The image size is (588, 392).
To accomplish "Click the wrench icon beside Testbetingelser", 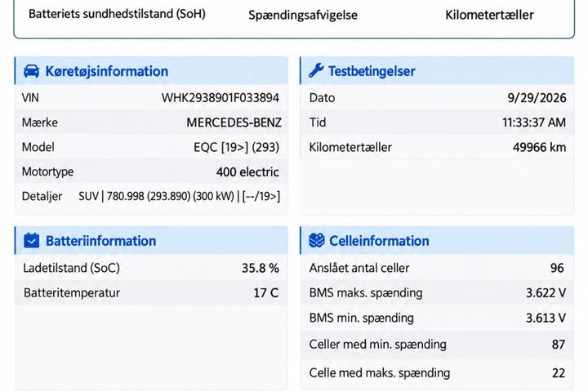I will click(x=317, y=70).
